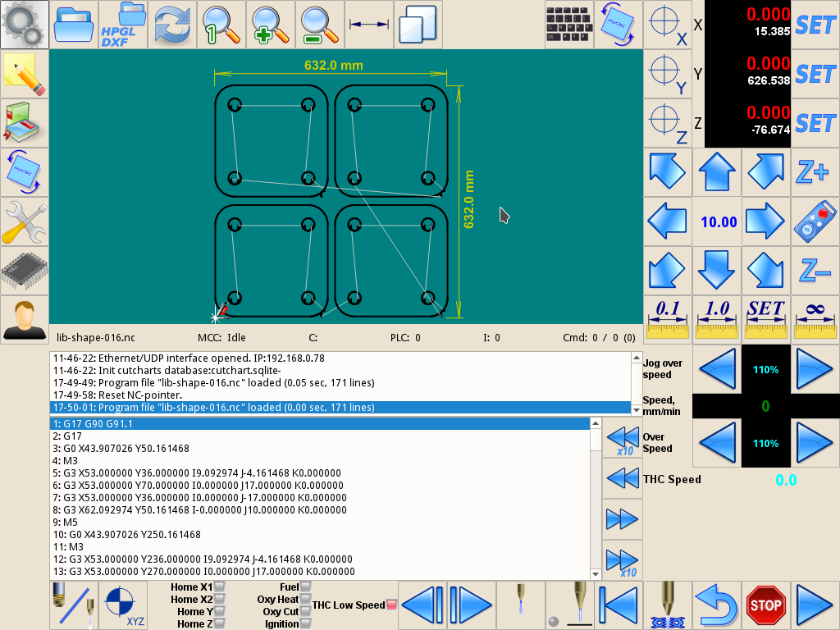The width and height of the screenshot is (840, 630).
Task: Open the HPGL DXF import folder
Action: (x=123, y=25)
